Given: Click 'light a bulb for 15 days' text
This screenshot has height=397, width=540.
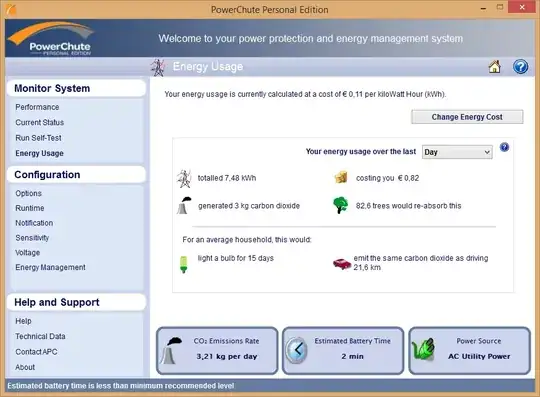Looking at the screenshot, I should (236, 258).
